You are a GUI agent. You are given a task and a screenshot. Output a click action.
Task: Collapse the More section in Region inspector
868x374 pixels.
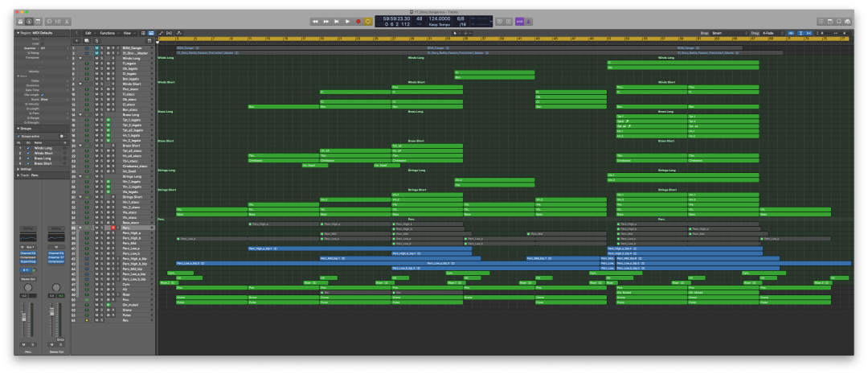click(x=17, y=76)
